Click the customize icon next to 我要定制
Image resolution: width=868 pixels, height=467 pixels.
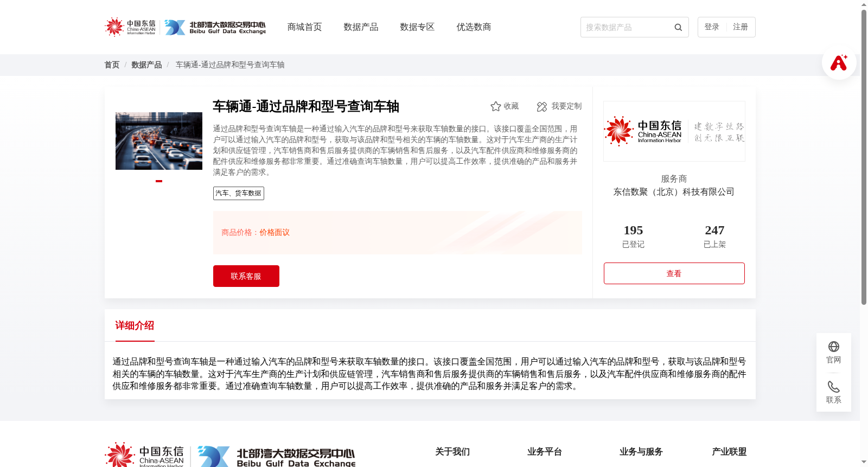542,106
